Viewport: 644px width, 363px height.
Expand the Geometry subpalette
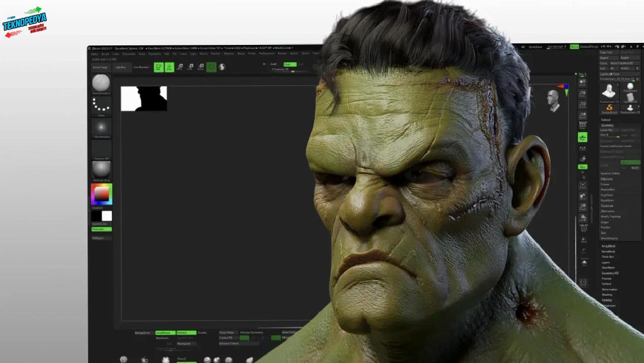pos(607,125)
